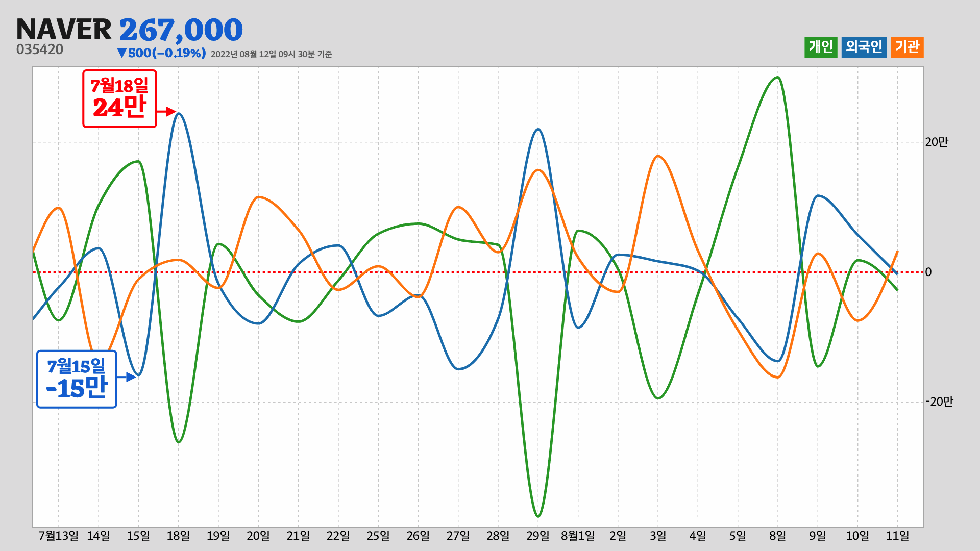Viewport: 980px width, 551px height.
Task: Click the 20일 x-axis date label
Action: (x=258, y=536)
